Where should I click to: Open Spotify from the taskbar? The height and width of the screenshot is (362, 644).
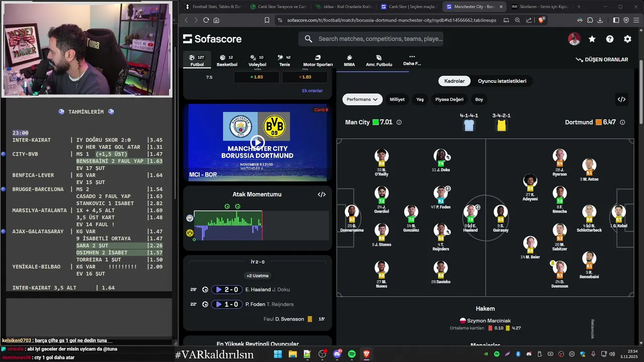(352, 354)
